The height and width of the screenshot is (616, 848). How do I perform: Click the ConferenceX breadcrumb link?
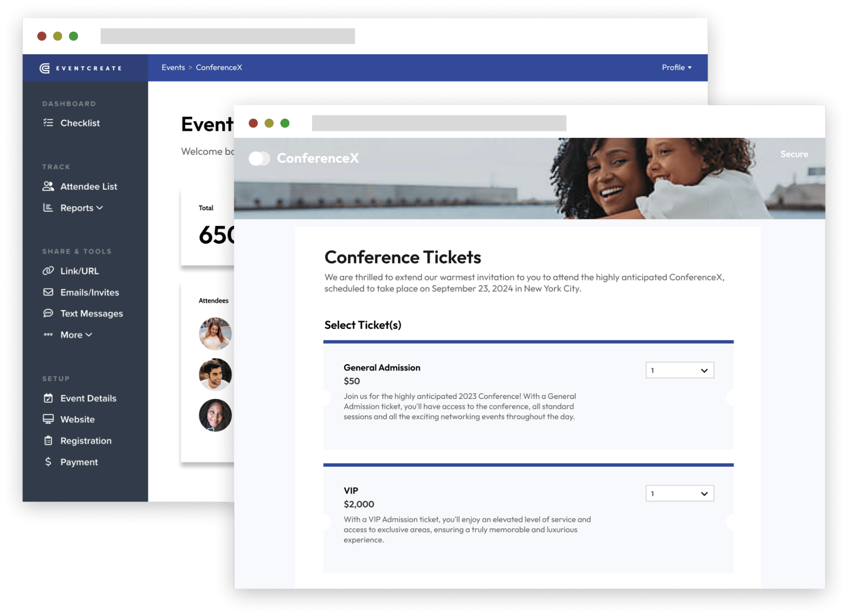(x=219, y=67)
